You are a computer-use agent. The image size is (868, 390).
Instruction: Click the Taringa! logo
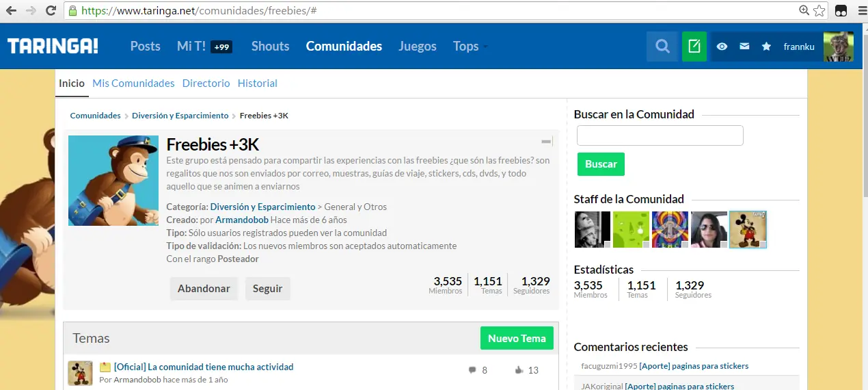(x=53, y=46)
